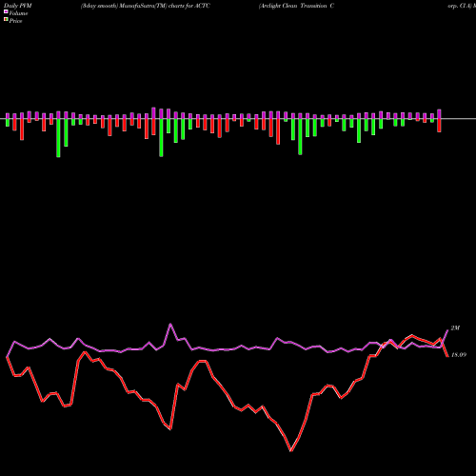The height and width of the screenshot is (476, 476).
Task: Click the Volume legend color swatch
Action: 6,12
